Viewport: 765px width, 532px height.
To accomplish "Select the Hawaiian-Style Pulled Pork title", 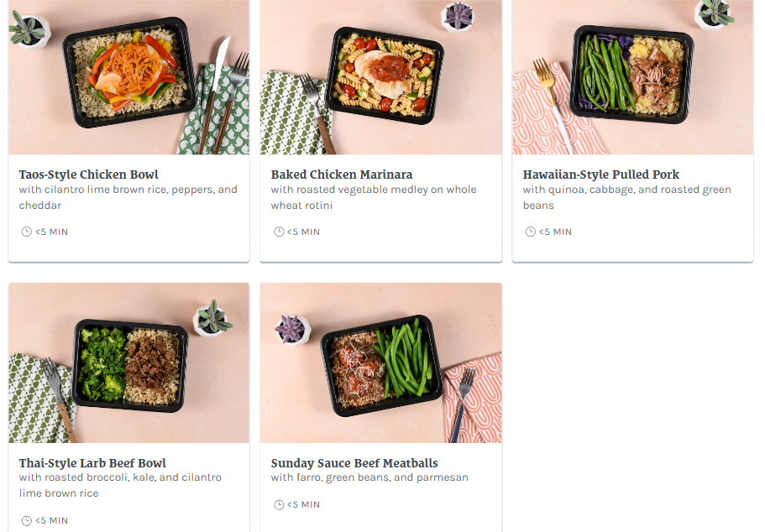I will point(601,175).
